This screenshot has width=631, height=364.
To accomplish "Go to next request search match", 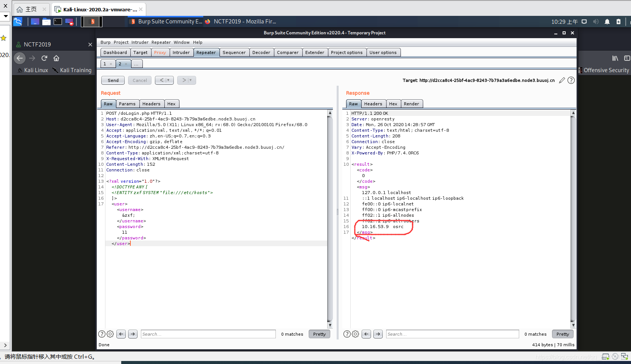I will tap(133, 334).
